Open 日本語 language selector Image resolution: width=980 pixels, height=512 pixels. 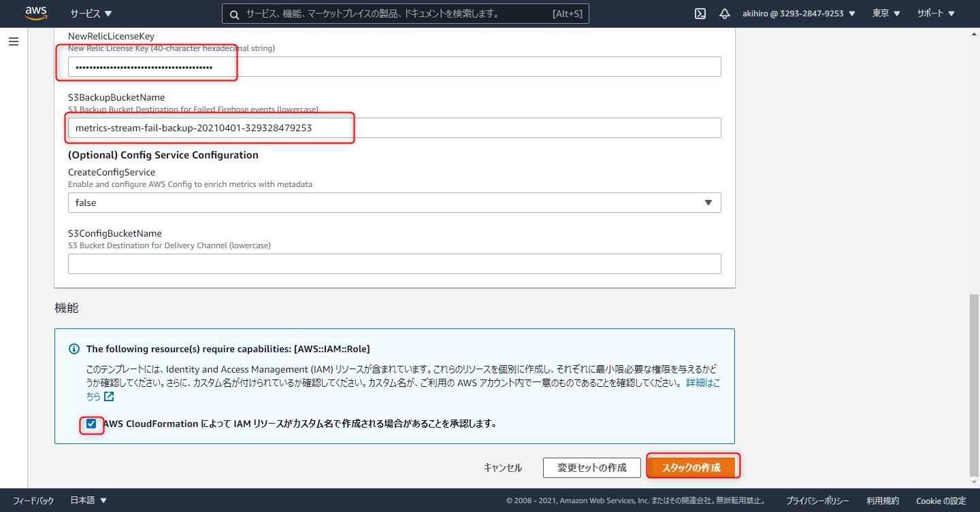click(88, 501)
